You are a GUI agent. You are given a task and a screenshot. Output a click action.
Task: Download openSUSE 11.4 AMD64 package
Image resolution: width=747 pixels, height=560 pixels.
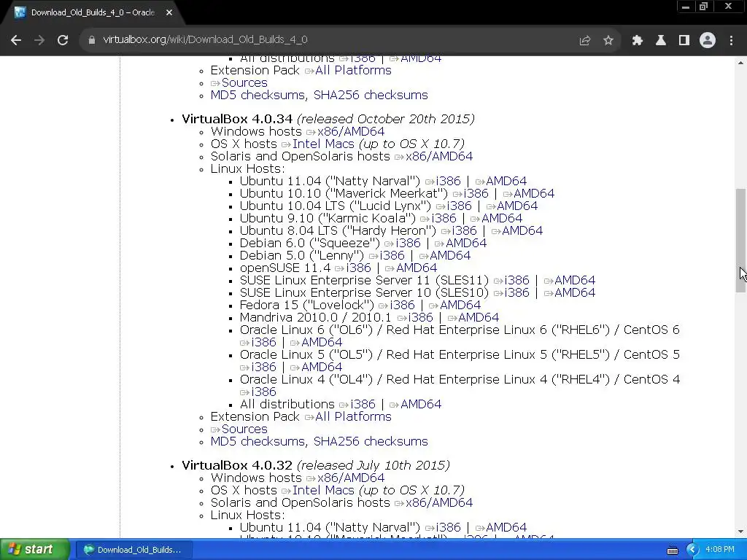click(417, 268)
